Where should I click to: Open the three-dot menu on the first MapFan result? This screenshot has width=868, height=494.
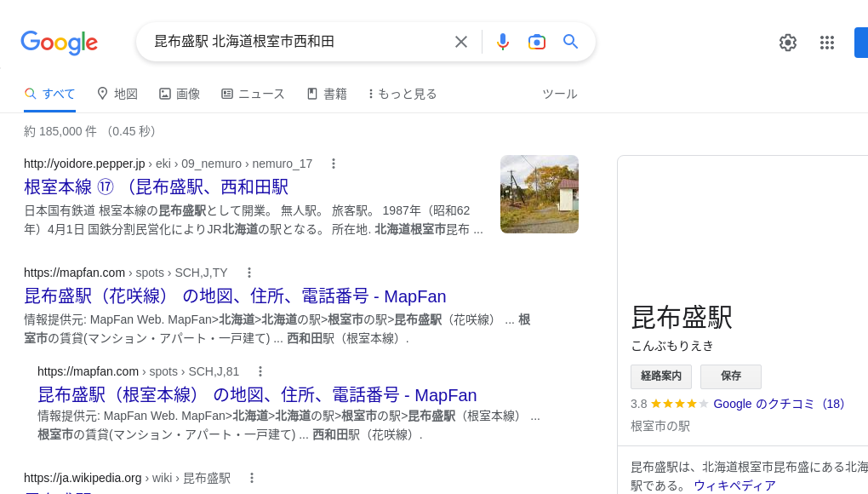[x=249, y=273]
